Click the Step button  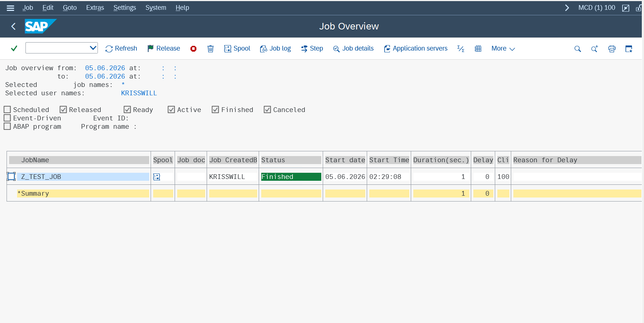pos(312,48)
